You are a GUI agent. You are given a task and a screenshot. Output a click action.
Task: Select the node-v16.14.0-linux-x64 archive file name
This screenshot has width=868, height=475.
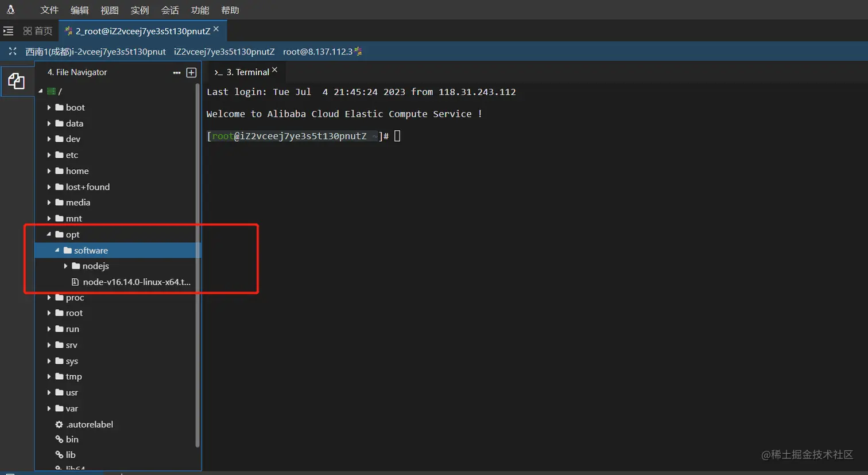click(x=137, y=282)
